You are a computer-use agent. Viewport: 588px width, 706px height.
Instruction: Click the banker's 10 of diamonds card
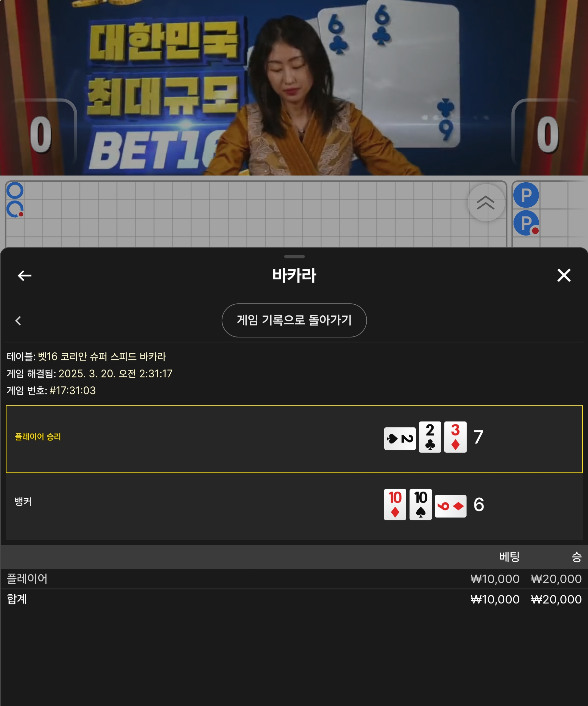click(395, 504)
